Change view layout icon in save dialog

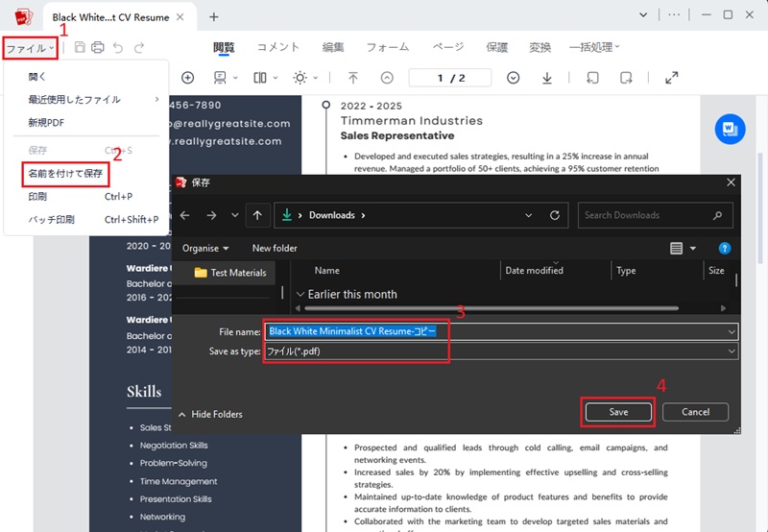tap(676, 249)
